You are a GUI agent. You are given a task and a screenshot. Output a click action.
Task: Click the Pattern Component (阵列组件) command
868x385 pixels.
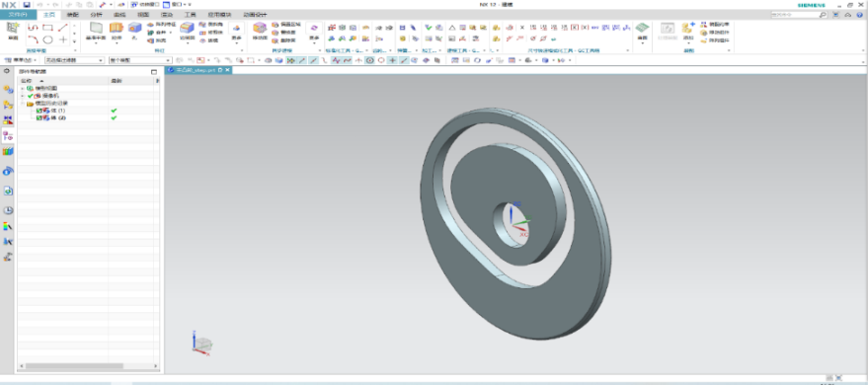tap(715, 40)
